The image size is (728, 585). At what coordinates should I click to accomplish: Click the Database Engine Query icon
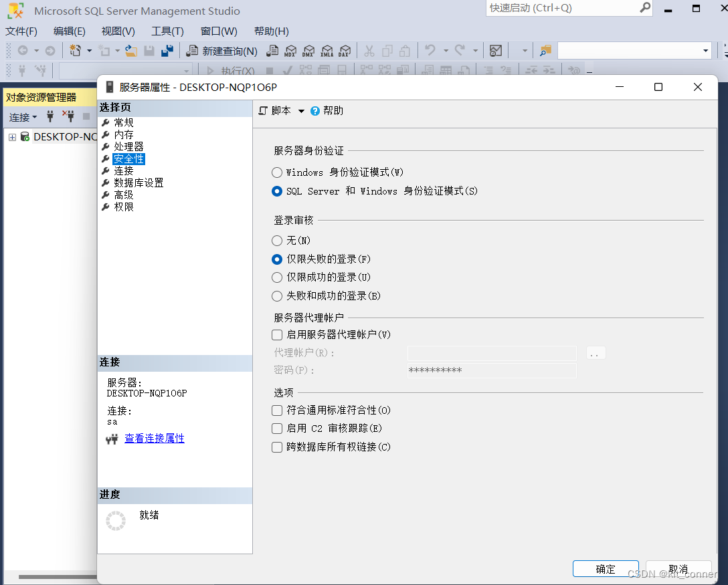click(272, 51)
